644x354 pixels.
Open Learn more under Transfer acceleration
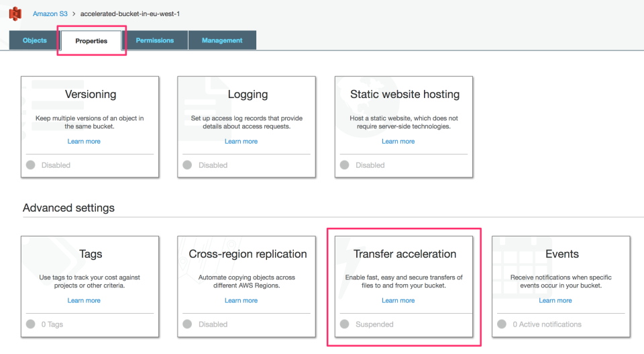[398, 300]
